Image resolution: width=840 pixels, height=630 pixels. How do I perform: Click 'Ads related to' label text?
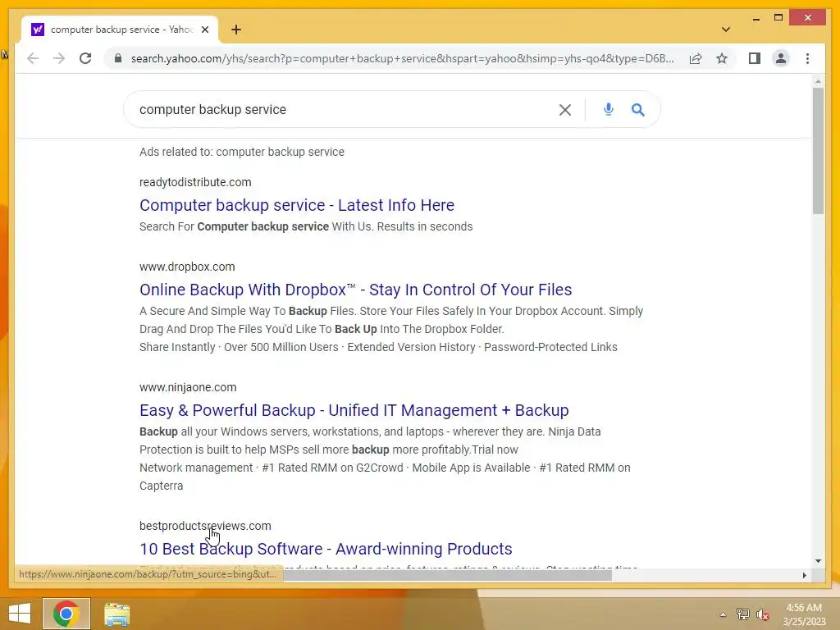242,152
